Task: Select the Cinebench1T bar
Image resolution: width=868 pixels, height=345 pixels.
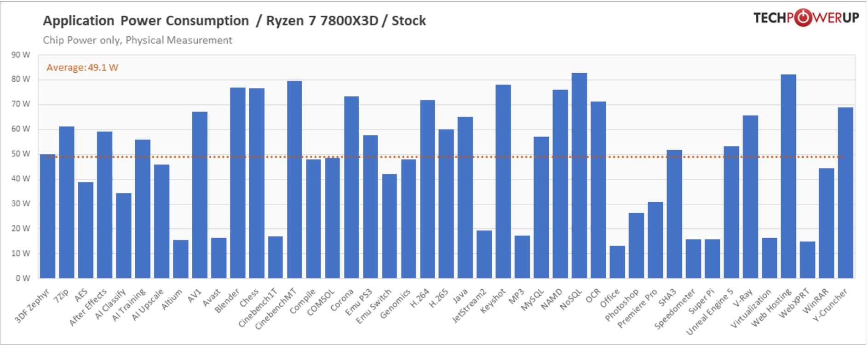Action: pos(276,257)
